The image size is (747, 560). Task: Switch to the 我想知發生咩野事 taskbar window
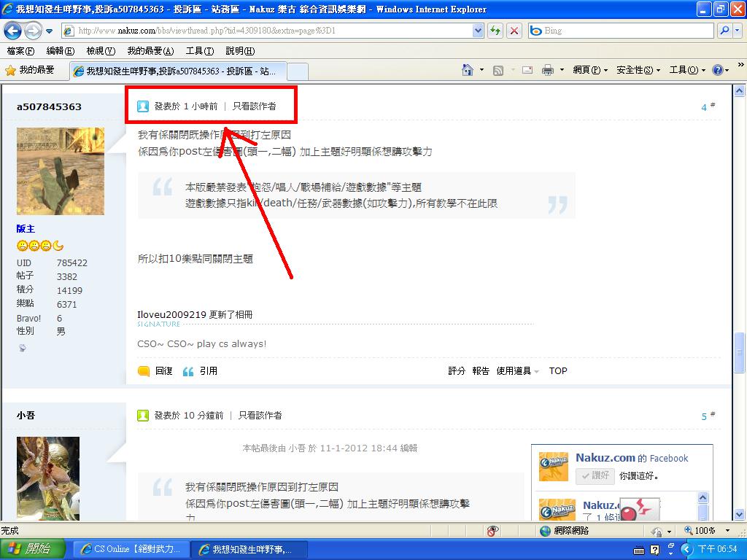[249, 549]
